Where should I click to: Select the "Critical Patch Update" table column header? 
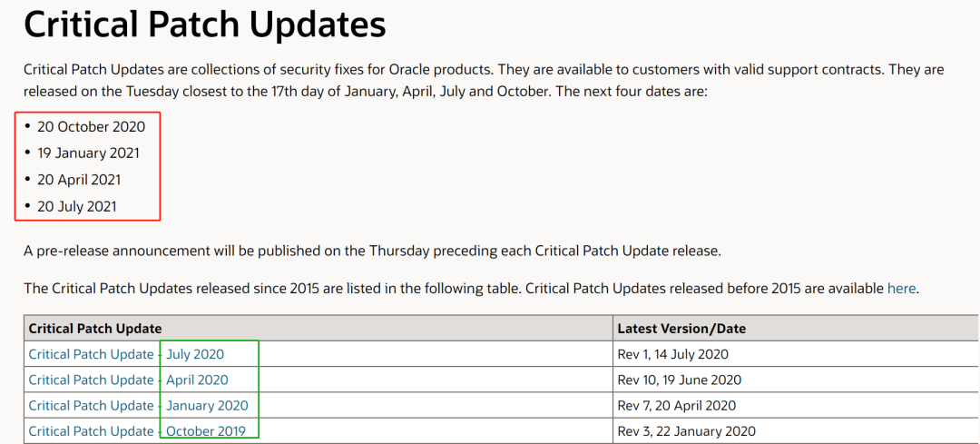[x=95, y=329]
